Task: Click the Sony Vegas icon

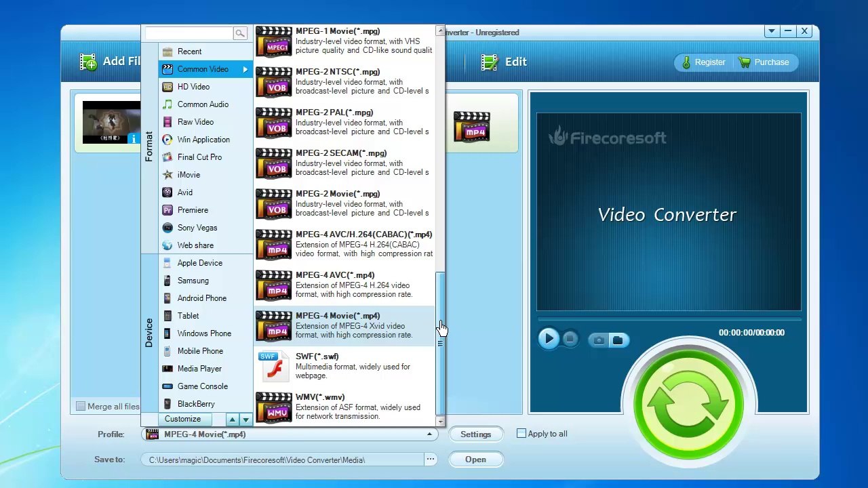Action: coord(167,228)
